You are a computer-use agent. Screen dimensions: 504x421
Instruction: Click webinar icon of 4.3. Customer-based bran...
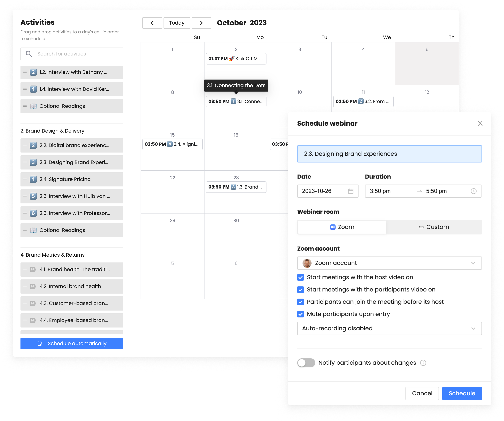(x=33, y=304)
